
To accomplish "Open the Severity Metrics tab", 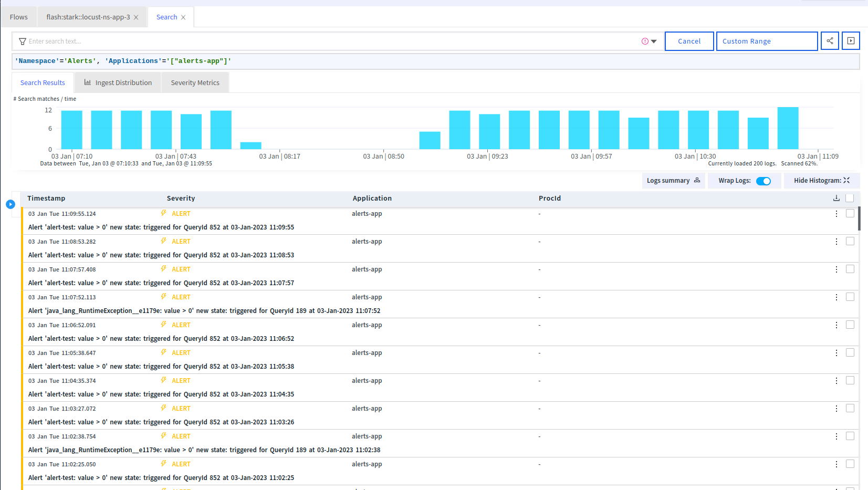I will pyautogui.click(x=195, y=83).
